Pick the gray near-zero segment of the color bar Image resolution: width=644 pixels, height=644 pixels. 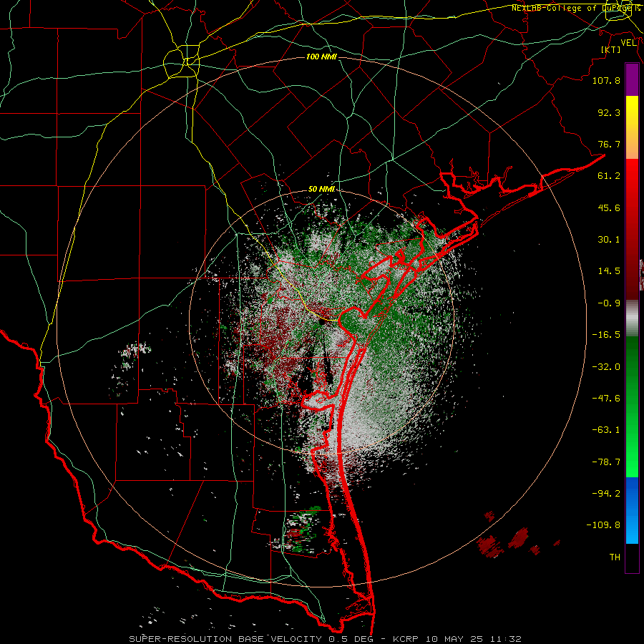click(632, 318)
